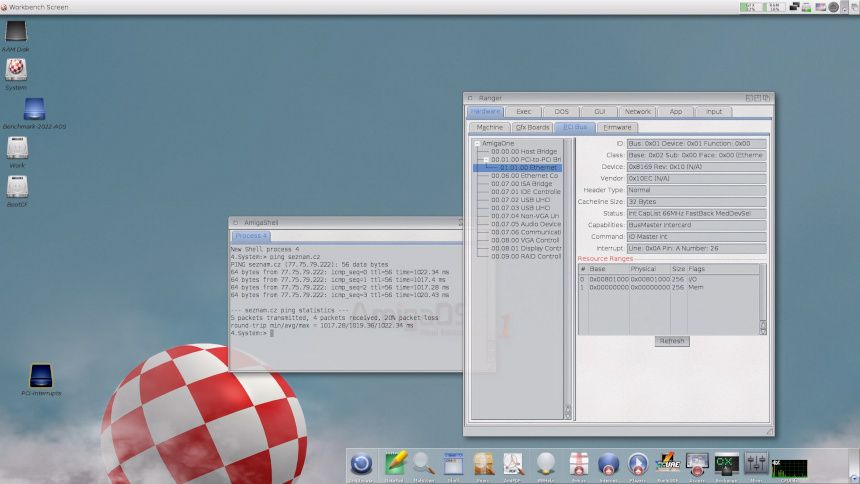Click the blue circular arrow dock icon
The width and height of the screenshot is (860, 484).
361,464
